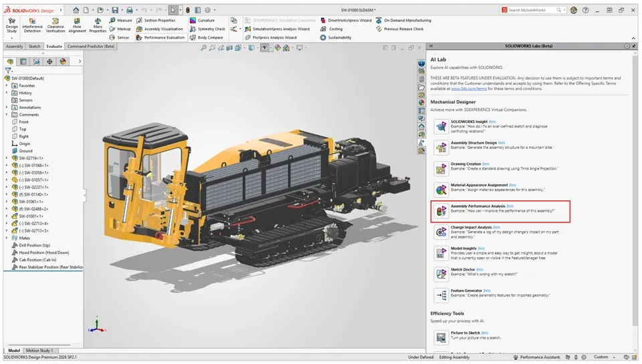
Task: Switch to the Sketch tab
Action: click(x=34, y=47)
